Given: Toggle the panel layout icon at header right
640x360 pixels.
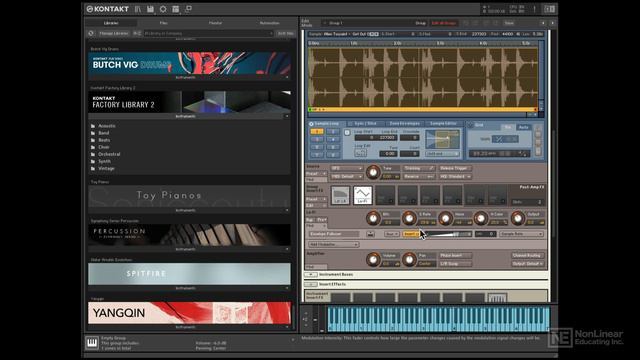Looking at the screenshot, I should (549, 9).
